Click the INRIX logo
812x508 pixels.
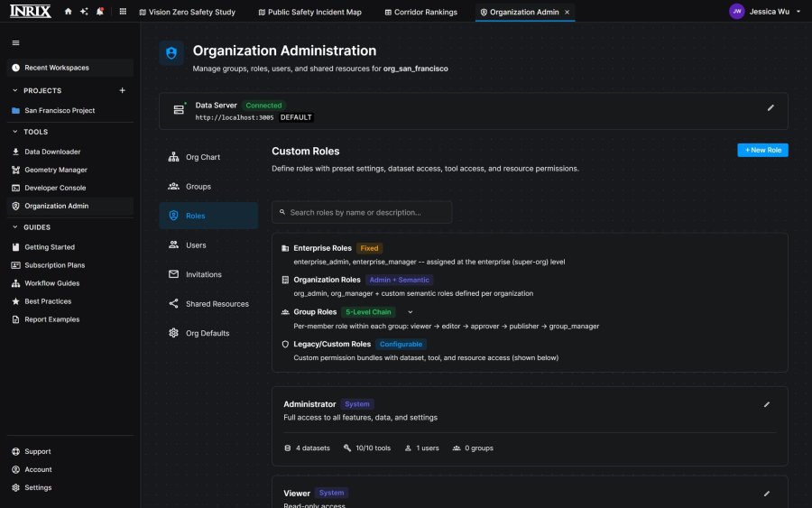pos(31,12)
